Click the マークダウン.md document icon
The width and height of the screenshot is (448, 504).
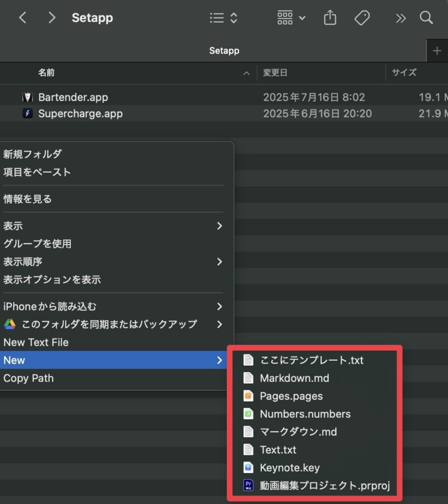(248, 432)
